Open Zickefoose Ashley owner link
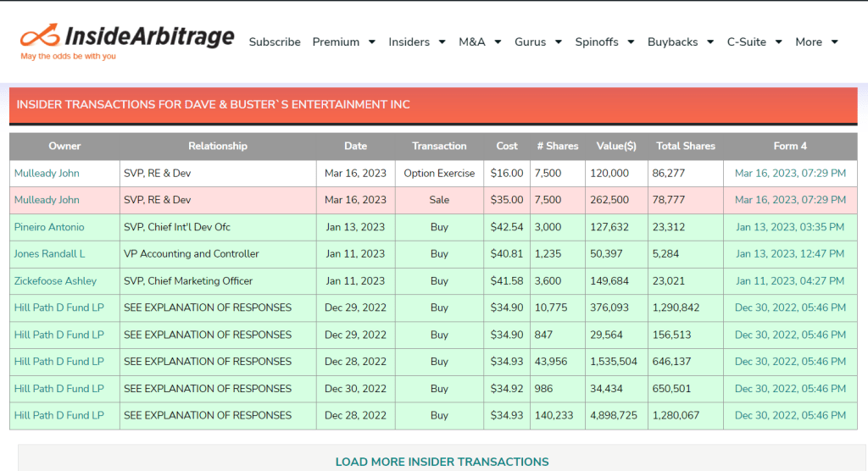Screen dimensions: 868x471 pos(55,281)
